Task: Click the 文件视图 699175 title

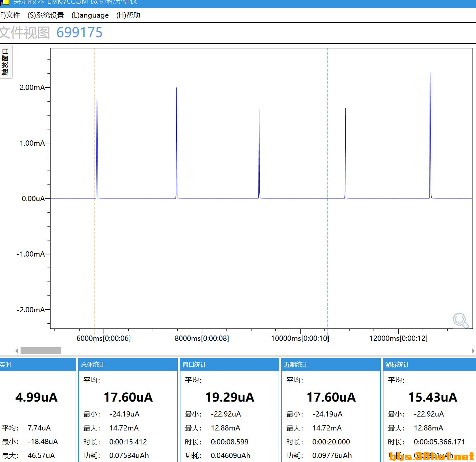Action: [51, 33]
